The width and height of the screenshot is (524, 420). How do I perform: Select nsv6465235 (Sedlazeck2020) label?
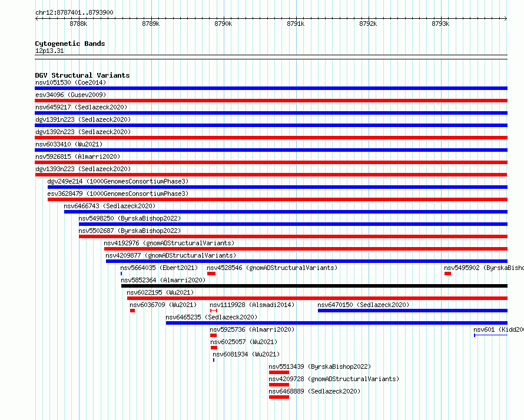(211, 317)
